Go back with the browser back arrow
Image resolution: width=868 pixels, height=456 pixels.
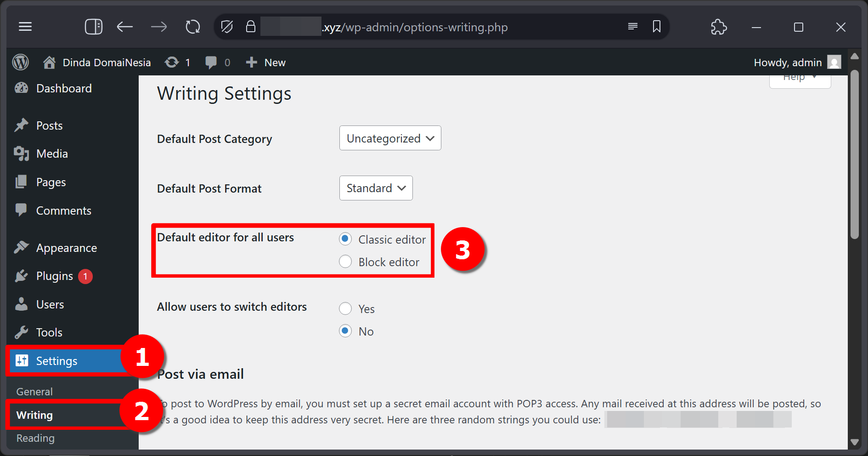[125, 27]
